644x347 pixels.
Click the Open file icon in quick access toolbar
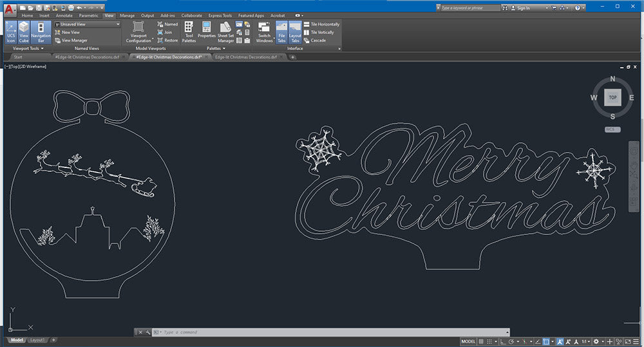(x=30, y=8)
